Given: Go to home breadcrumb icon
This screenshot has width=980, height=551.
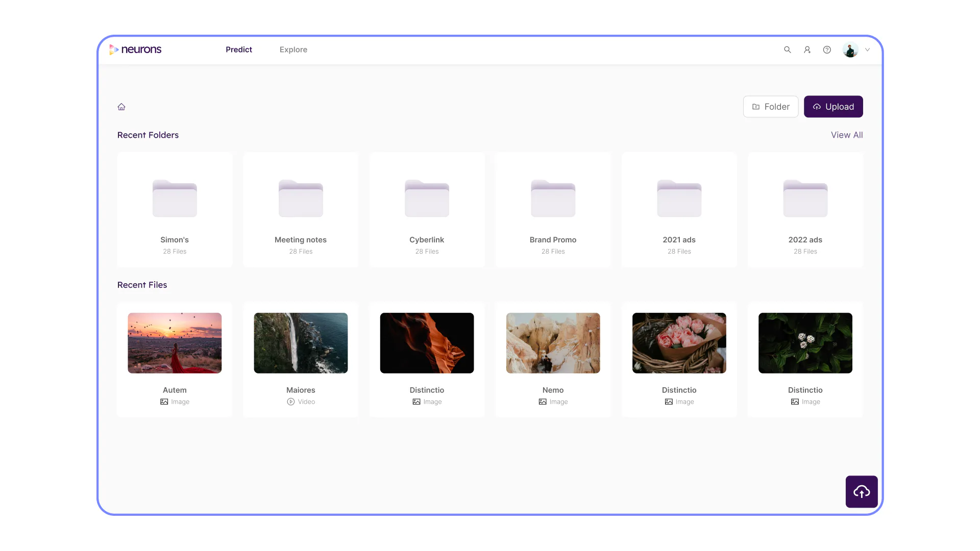Looking at the screenshot, I should (x=121, y=107).
